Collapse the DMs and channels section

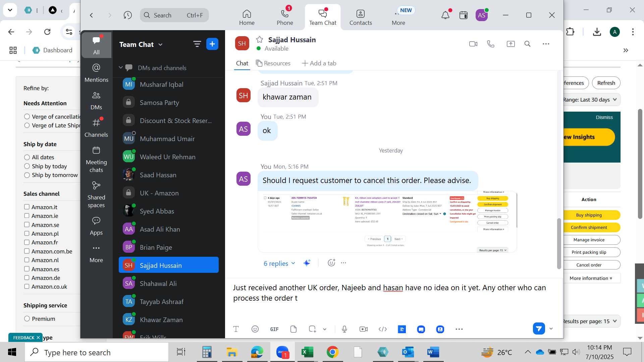point(121,67)
